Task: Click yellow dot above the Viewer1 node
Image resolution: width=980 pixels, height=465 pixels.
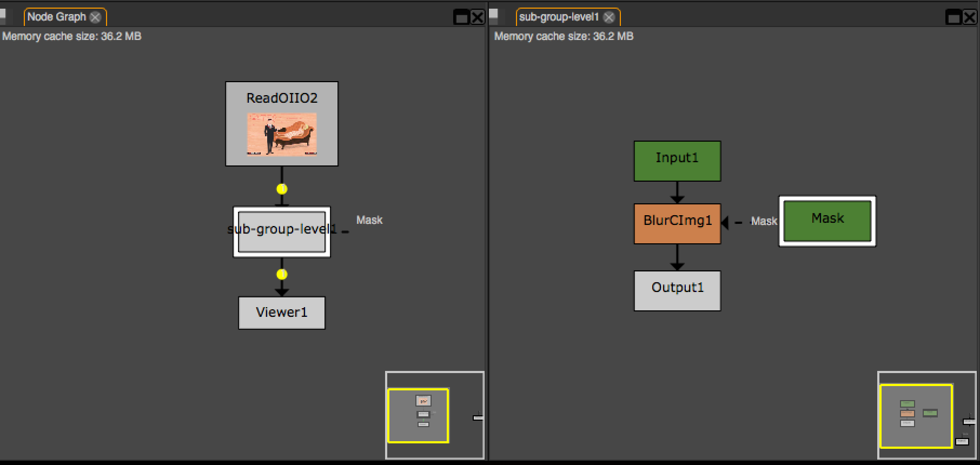Action: pos(282,274)
